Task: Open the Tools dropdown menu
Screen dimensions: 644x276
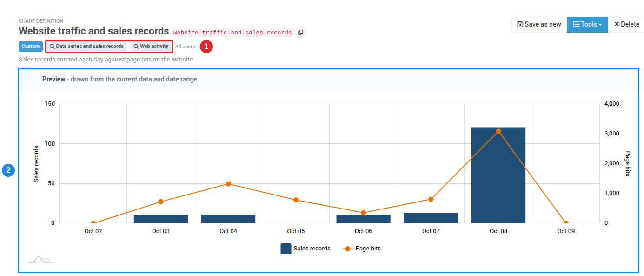Action: 587,24
